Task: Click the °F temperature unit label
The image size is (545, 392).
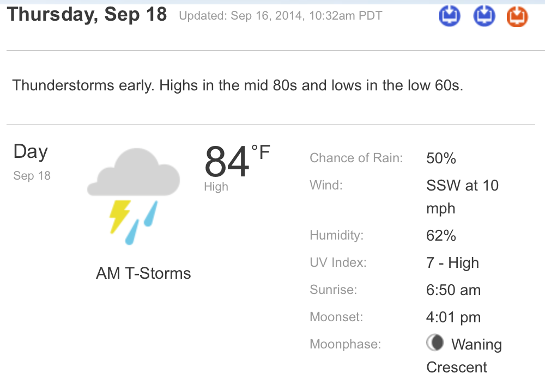Action: pos(261,152)
